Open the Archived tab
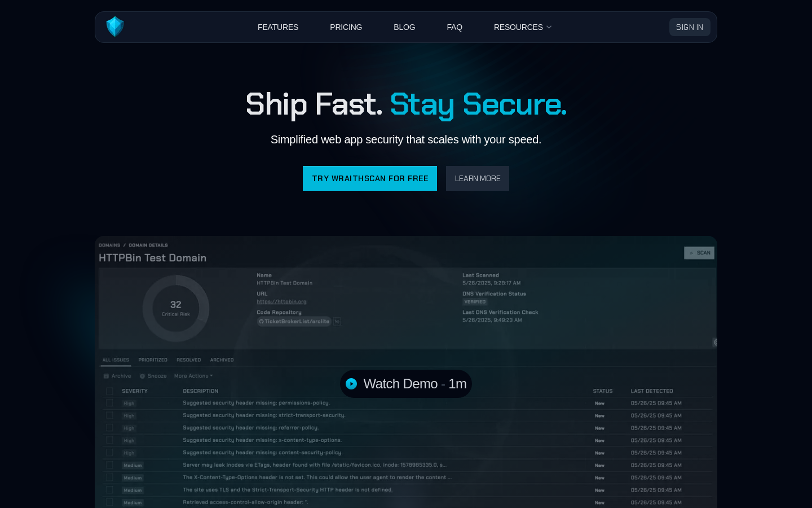812x508 pixels. [222, 360]
